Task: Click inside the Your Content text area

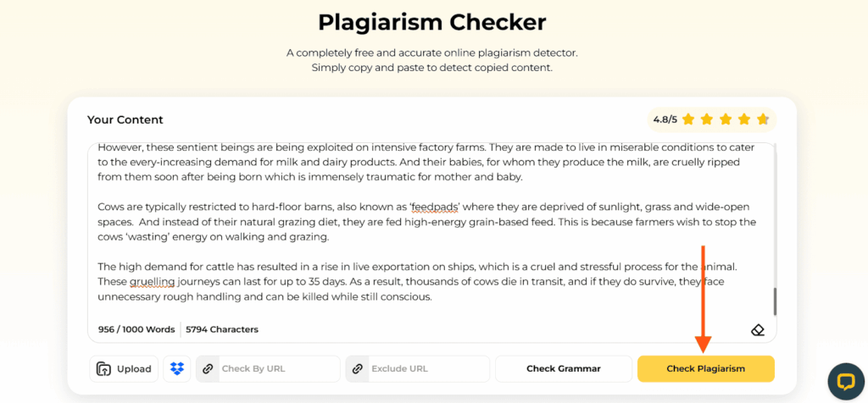Action: 431,232
